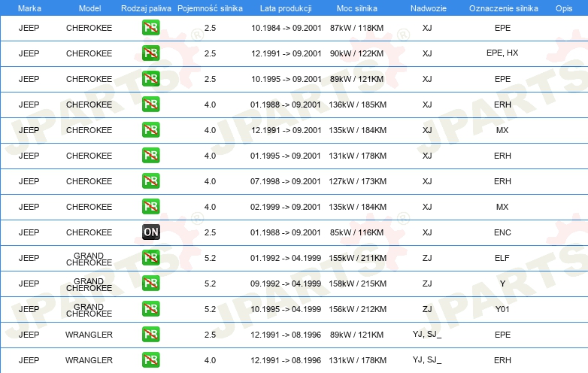588x373 pixels.
Task: Select JEEP brand in the 87kW row
Action: [29, 28]
